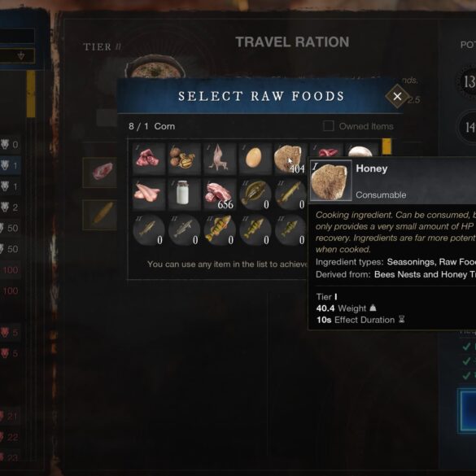Open the dropdown arrow in left panel
476x476 pixels.
tap(21, 56)
